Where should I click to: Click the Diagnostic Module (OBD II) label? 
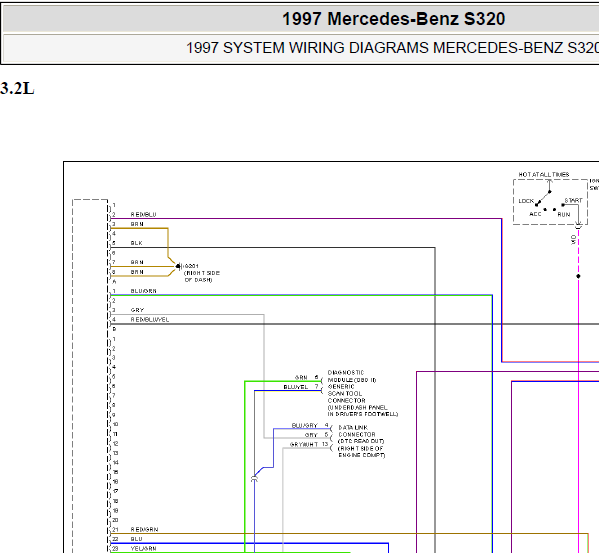tap(352, 376)
